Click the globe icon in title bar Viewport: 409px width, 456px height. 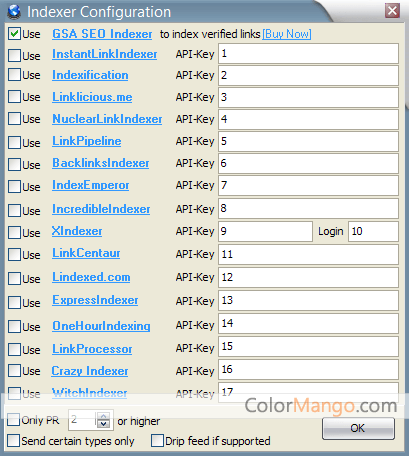[14, 11]
